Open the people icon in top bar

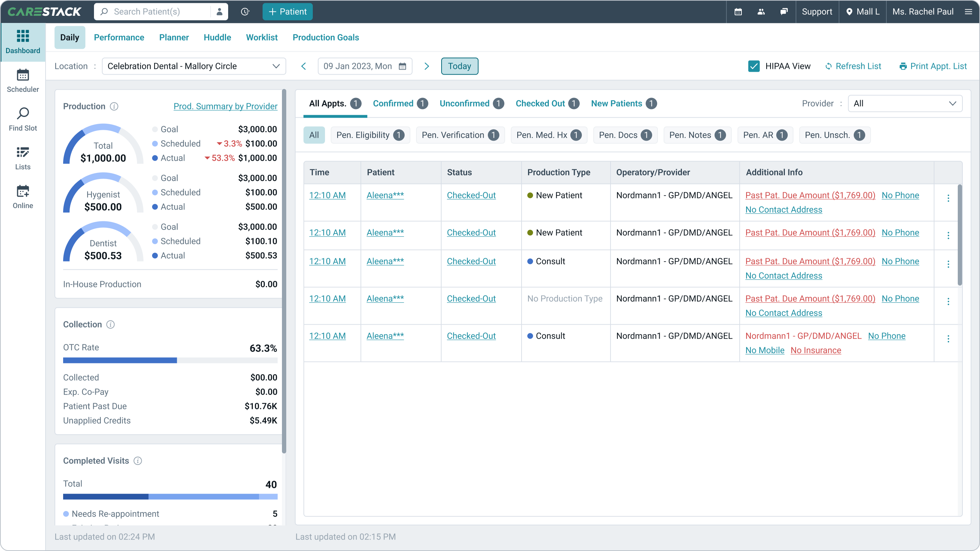(761, 12)
